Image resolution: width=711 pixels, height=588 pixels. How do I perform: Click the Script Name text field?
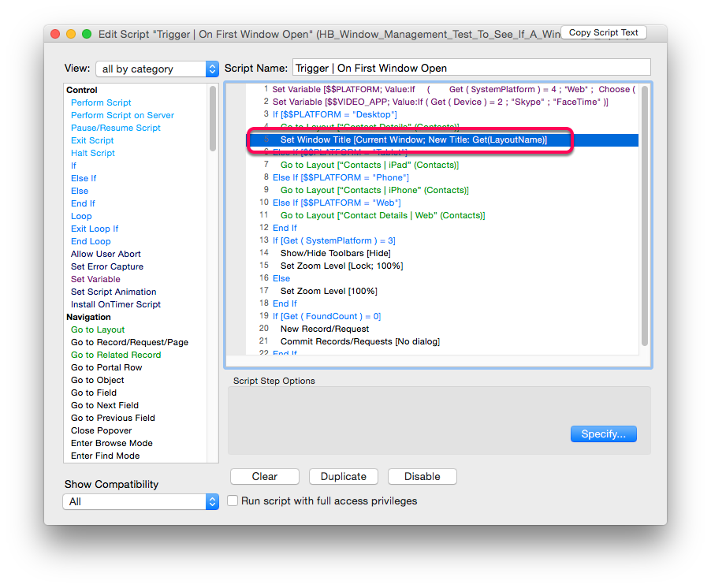point(471,68)
